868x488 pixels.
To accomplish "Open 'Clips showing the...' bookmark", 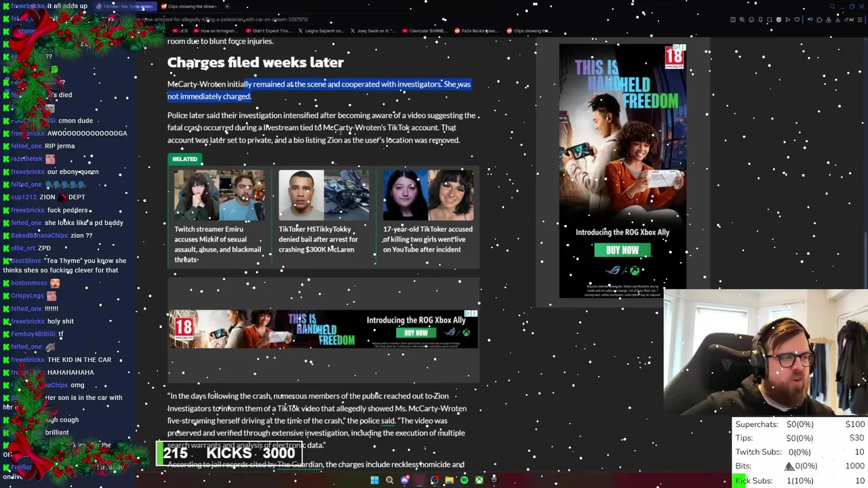I will (x=529, y=30).
